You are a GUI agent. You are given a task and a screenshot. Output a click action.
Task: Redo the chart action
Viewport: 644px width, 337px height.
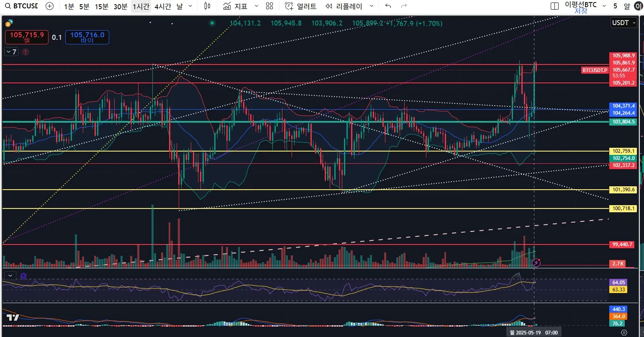point(404,6)
